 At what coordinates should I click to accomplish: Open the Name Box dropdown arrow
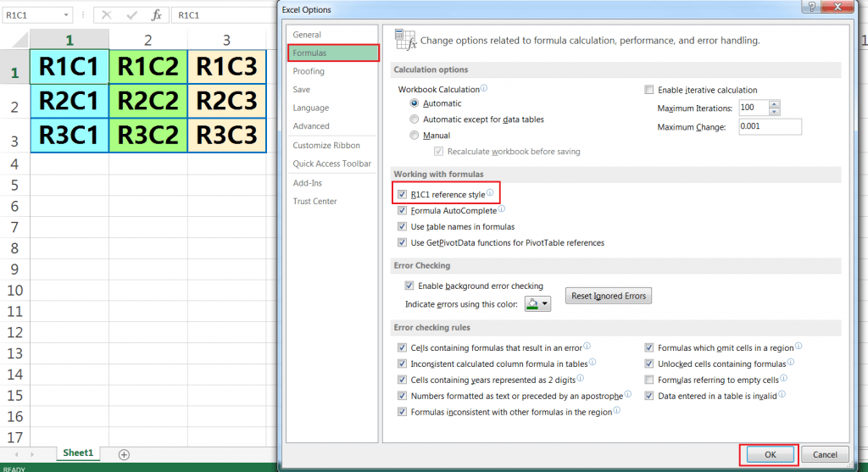[x=66, y=15]
